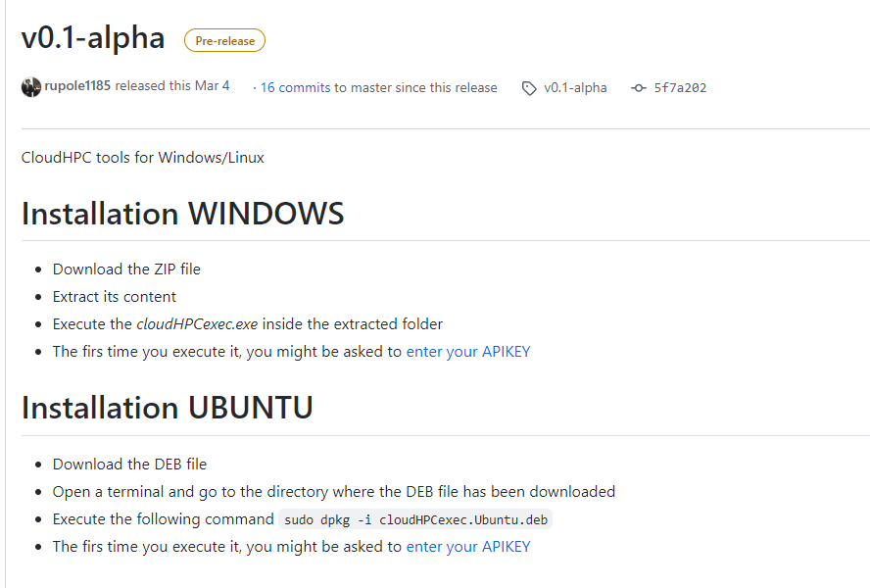870x588 pixels.
Task: Click the Installation UBUNTU heading
Action: coord(167,408)
